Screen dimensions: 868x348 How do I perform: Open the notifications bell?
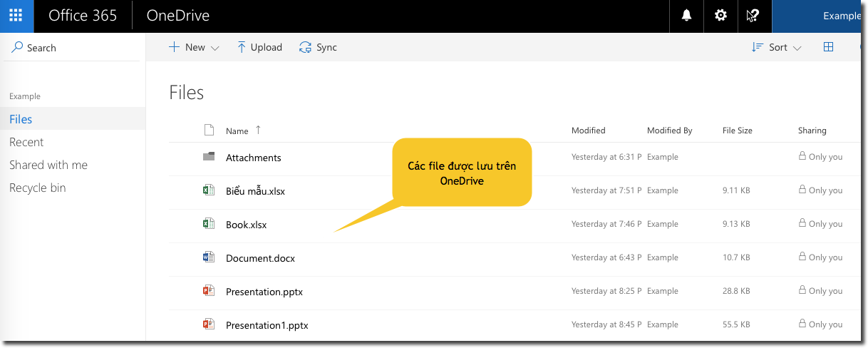coord(687,16)
